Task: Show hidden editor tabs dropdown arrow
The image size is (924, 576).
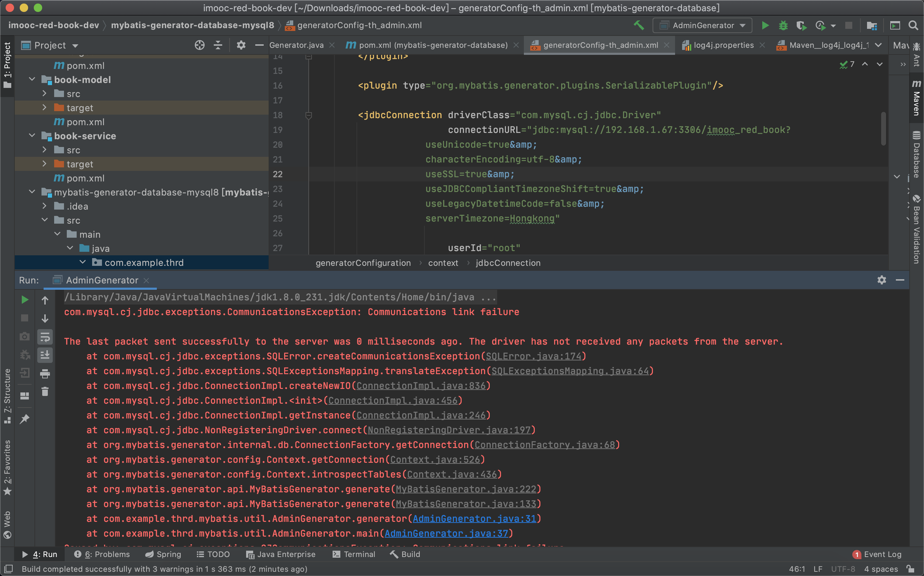Action: (878, 45)
